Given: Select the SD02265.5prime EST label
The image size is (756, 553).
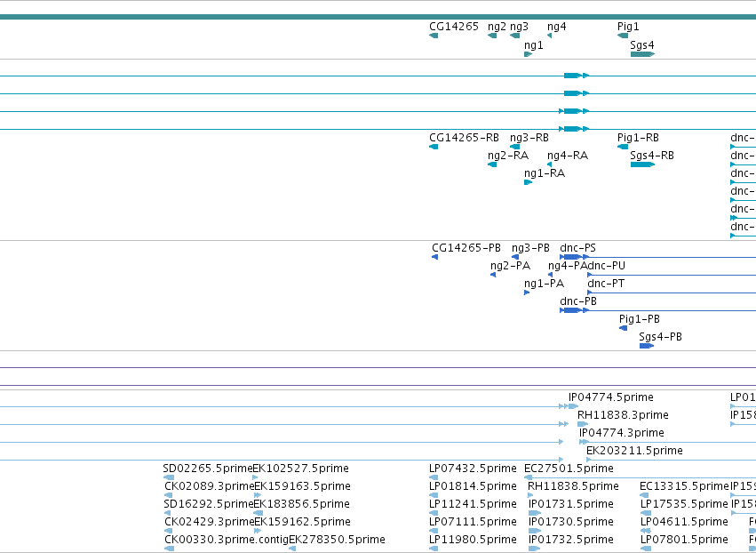Looking at the screenshot, I should 208,469.
